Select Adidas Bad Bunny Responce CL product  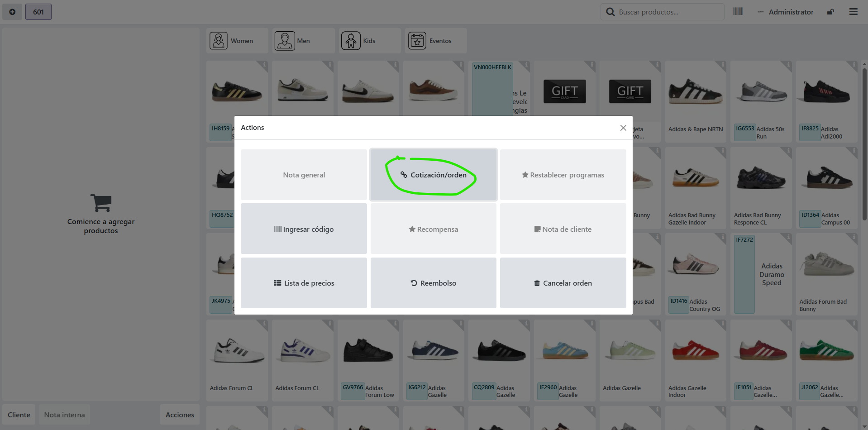tap(761, 188)
